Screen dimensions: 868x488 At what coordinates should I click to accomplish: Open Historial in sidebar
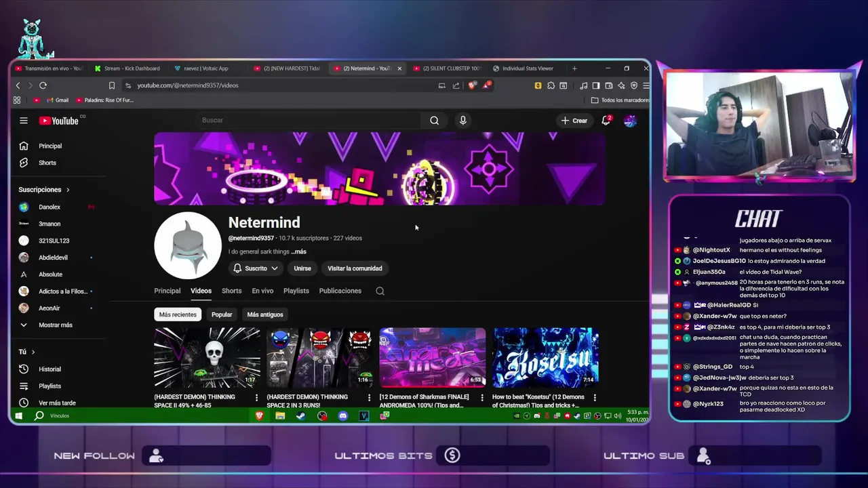[x=50, y=369]
